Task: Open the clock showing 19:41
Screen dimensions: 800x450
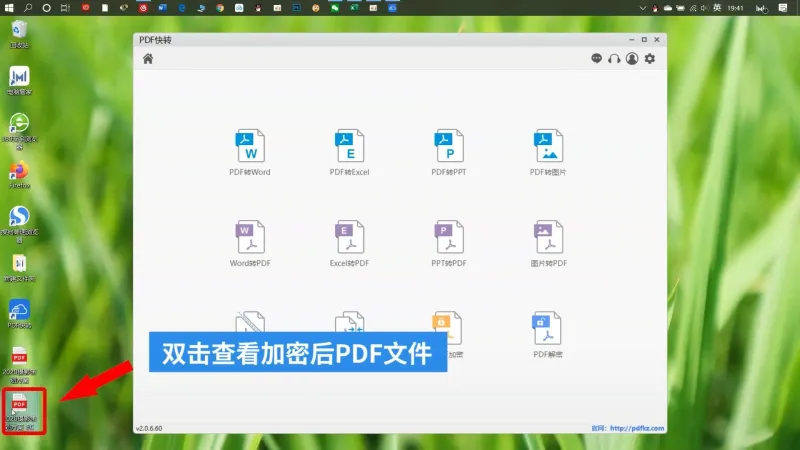Action: pos(735,8)
